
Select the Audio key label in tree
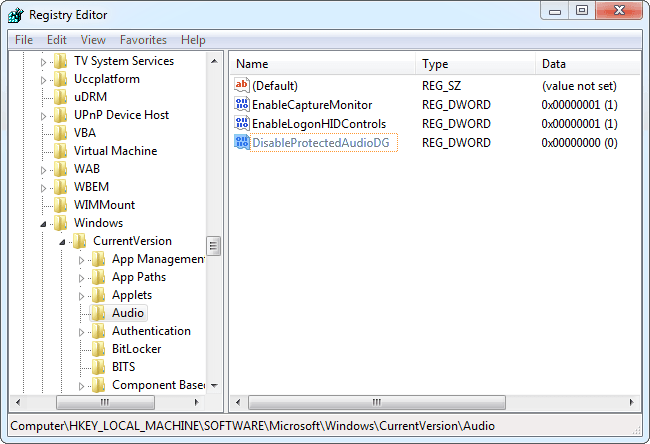coord(128,313)
